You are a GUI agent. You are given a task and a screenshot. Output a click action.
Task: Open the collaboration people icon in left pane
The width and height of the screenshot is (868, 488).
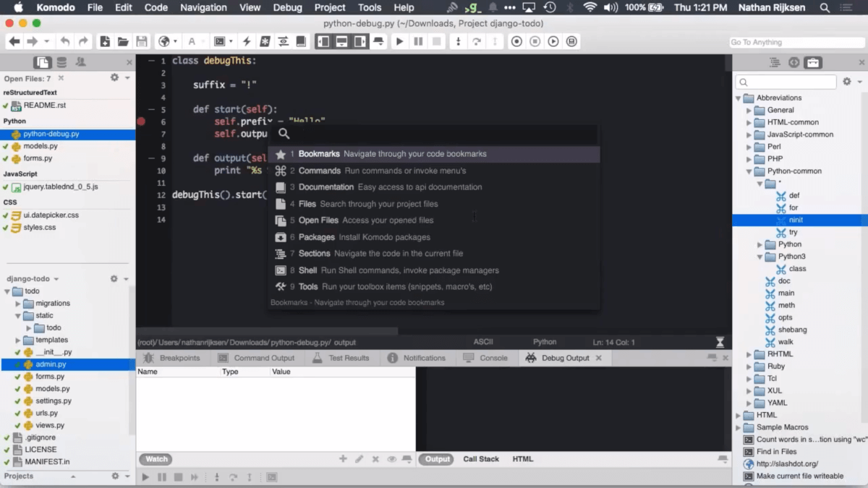point(80,62)
